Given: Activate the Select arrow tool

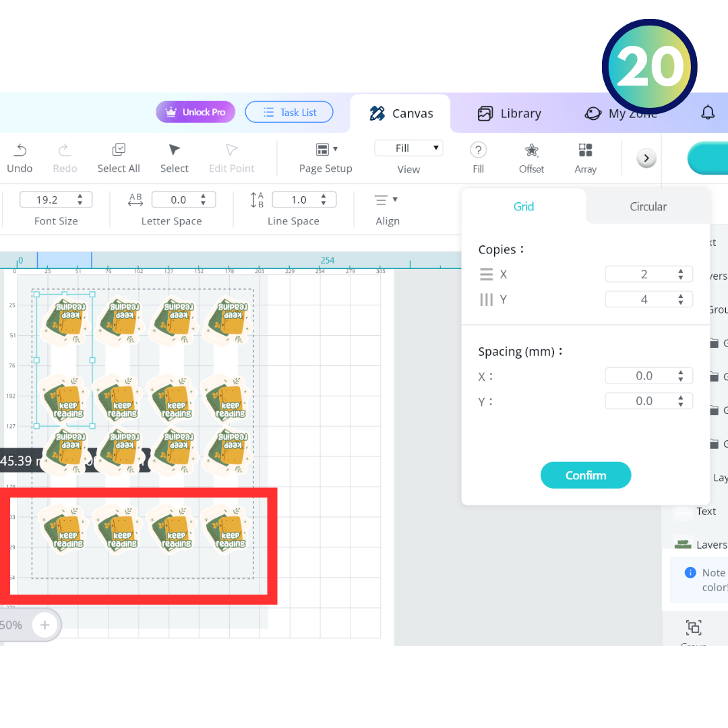Looking at the screenshot, I should coord(174,150).
